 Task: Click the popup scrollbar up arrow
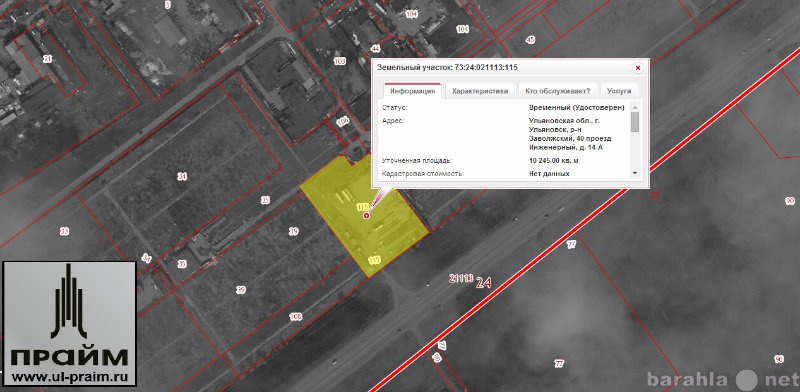[x=635, y=107]
